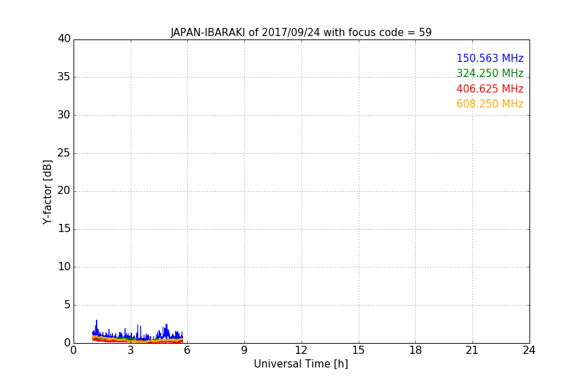The image size is (588, 392).
Task: Click the x-axis tick label 12
Action: pyautogui.click(x=301, y=350)
